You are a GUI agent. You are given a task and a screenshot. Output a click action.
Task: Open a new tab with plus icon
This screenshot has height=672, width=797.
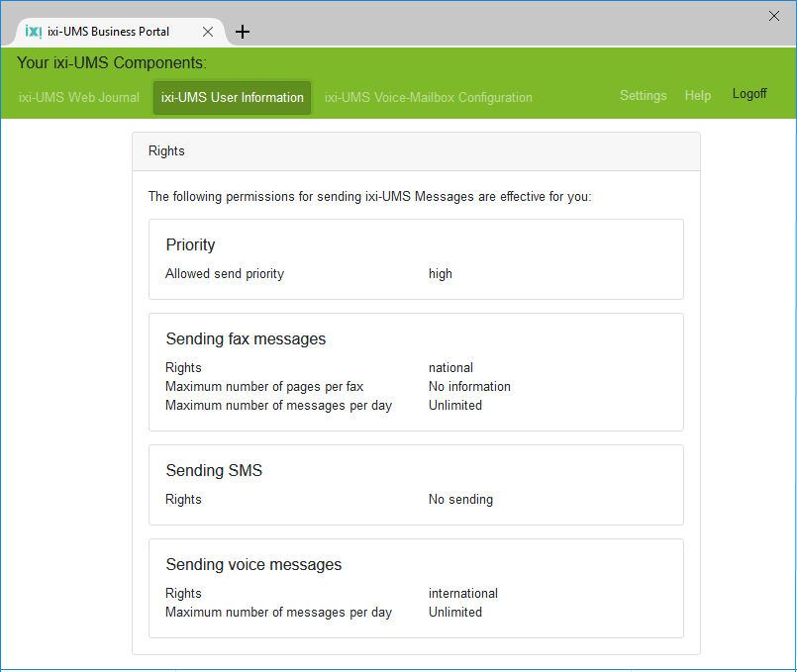pyautogui.click(x=243, y=32)
